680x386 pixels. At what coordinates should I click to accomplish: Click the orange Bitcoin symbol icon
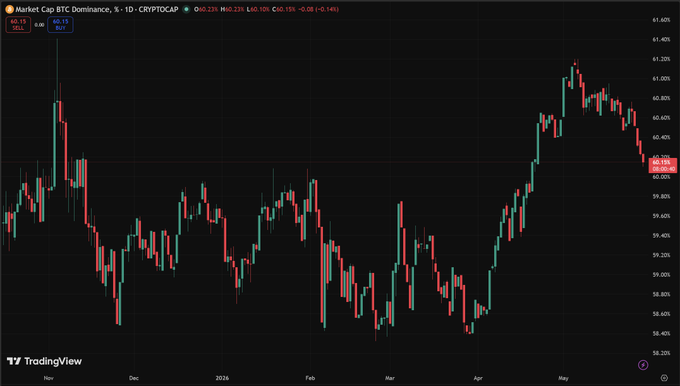[9, 9]
